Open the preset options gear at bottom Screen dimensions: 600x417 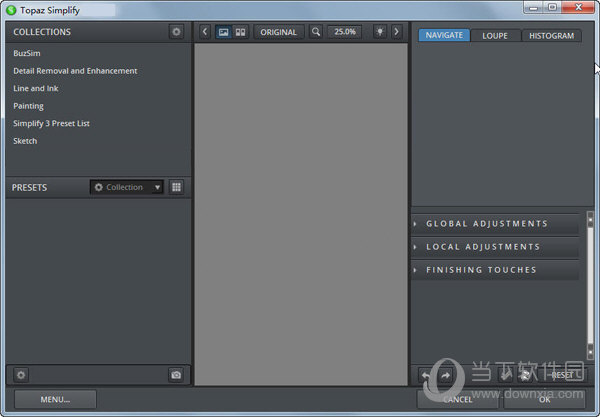pos(21,375)
